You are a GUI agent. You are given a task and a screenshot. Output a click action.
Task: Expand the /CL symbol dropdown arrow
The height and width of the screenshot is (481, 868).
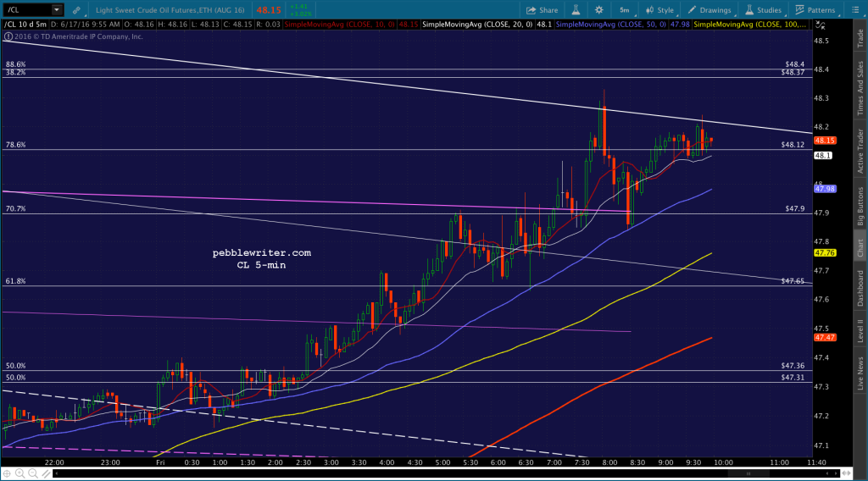[57, 10]
